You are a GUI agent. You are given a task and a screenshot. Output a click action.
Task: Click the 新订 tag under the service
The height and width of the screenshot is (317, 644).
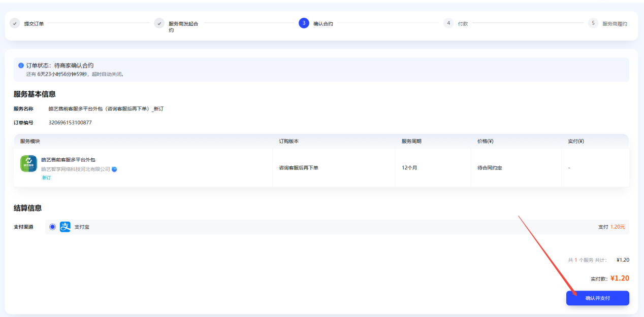click(46, 178)
